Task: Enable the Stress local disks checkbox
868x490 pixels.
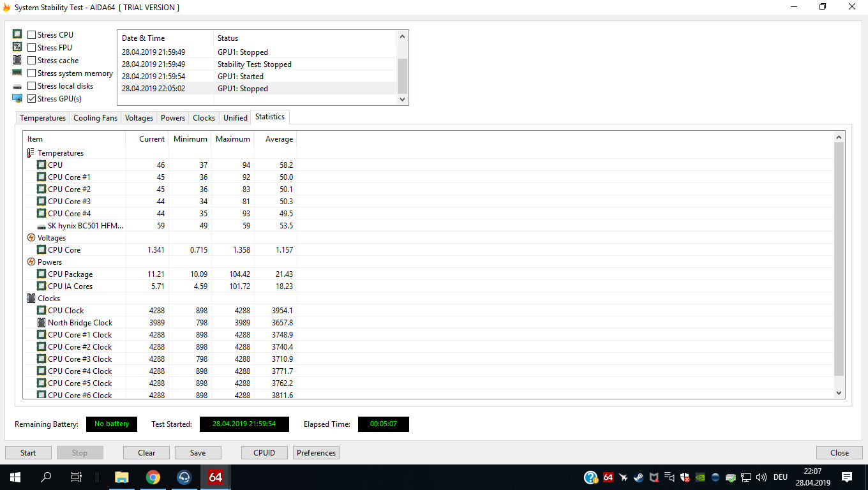Action: click(x=32, y=86)
